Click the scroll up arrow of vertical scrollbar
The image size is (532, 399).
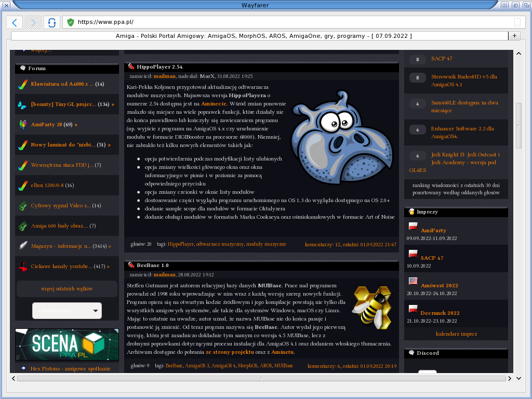click(518, 54)
